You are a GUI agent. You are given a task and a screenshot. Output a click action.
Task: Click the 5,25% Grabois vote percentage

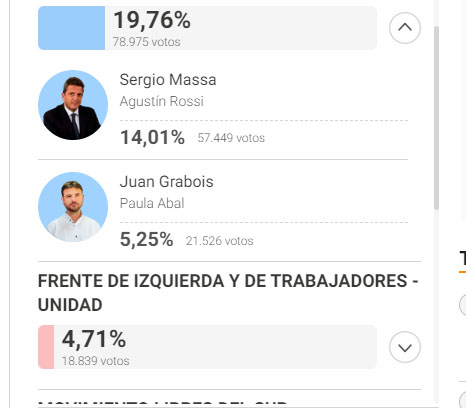146,239
